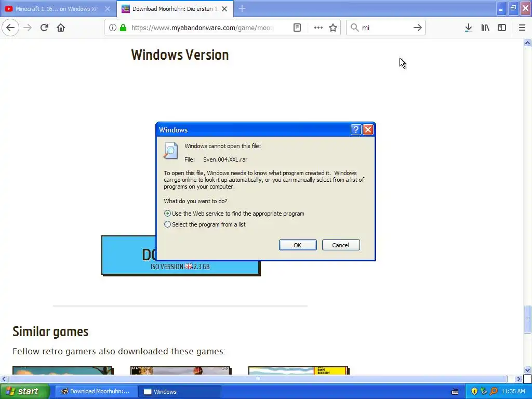Open a new browser tab

(x=242, y=8)
